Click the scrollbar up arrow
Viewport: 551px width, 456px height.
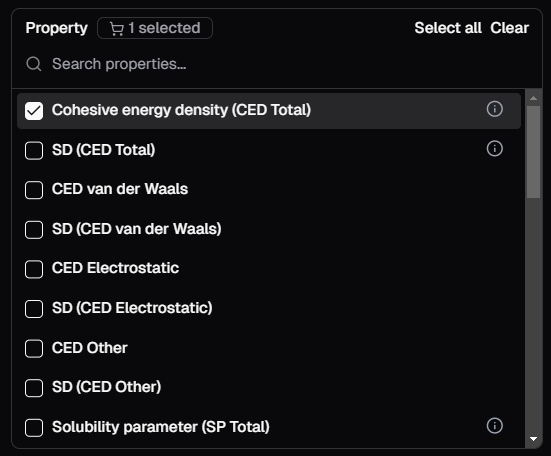[x=533, y=98]
